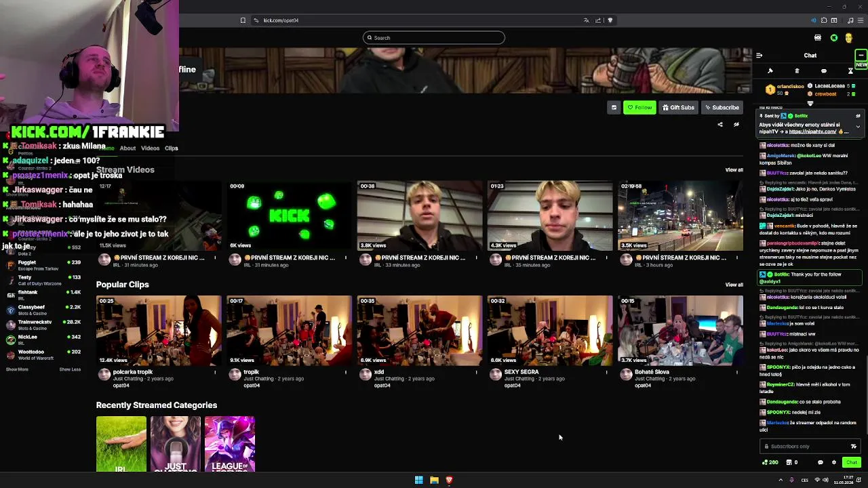Open the 00:09 green Kick logo video
This screenshot has width=868, height=488.
(x=289, y=216)
